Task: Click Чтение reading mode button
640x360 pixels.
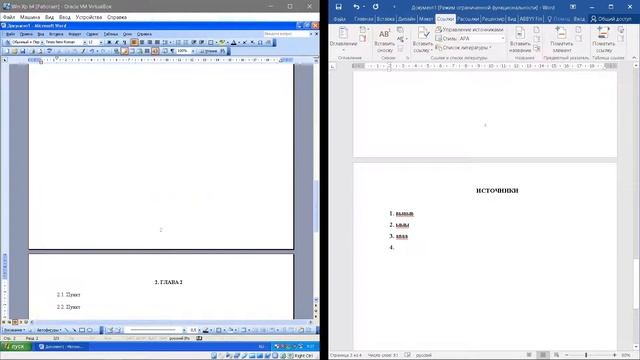Action: click(209, 51)
